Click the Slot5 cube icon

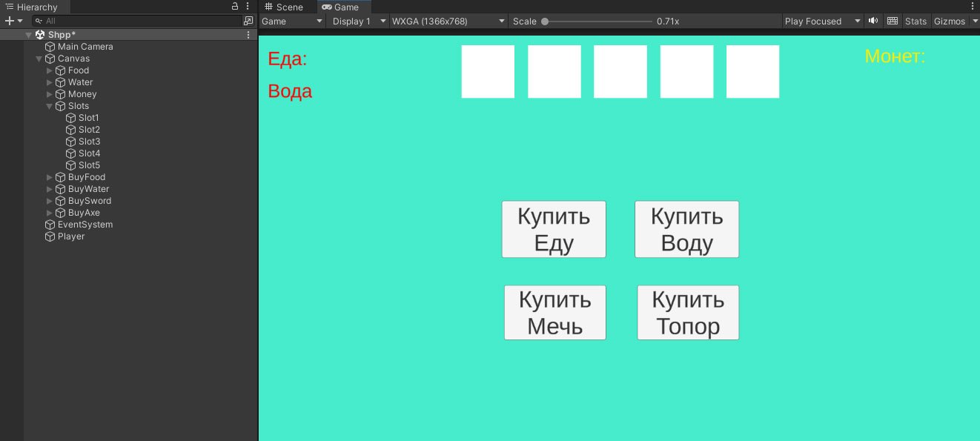71,165
